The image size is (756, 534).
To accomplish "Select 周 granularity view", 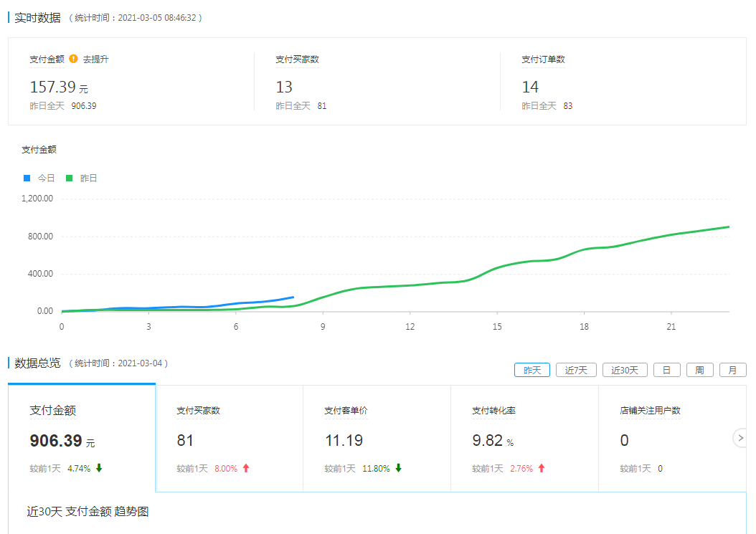I will point(699,369).
